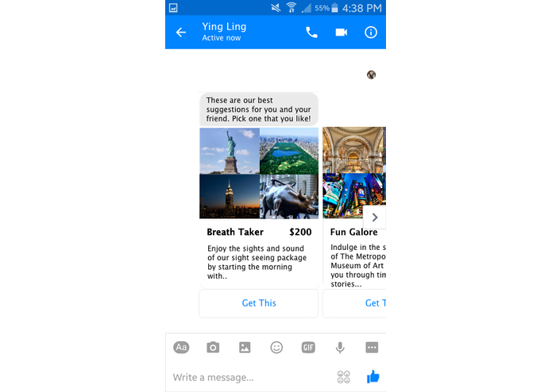This screenshot has height=392, width=552.
Task: Tap the Fun Galore package title
Action: (353, 232)
